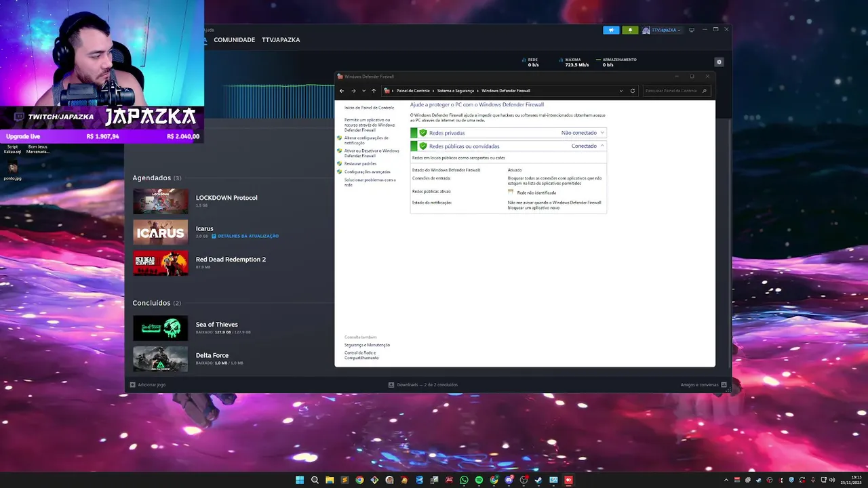
Task: Open Alterar configurações de notificação link
Action: pos(366,140)
